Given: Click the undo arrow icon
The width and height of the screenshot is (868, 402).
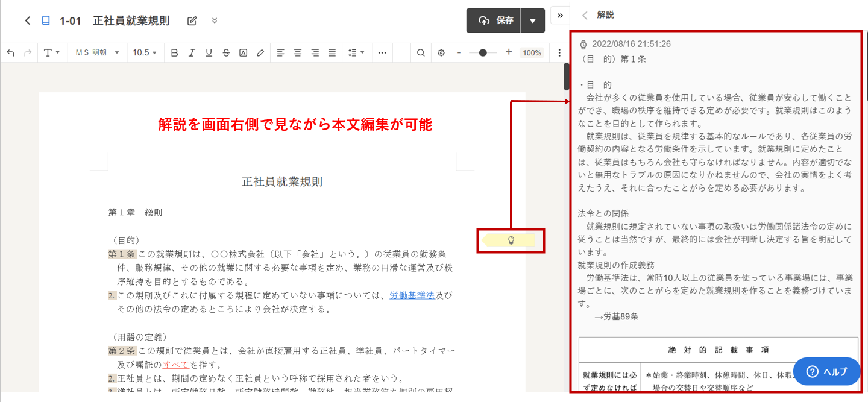Looking at the screenshot, I should pos(10,53).
